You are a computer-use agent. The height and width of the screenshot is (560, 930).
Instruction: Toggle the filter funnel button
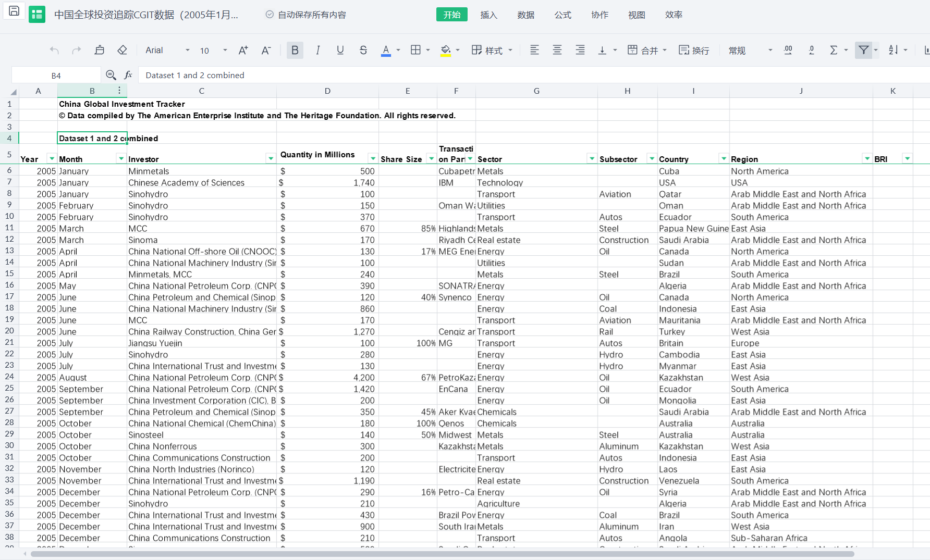[x=864, y=50]
